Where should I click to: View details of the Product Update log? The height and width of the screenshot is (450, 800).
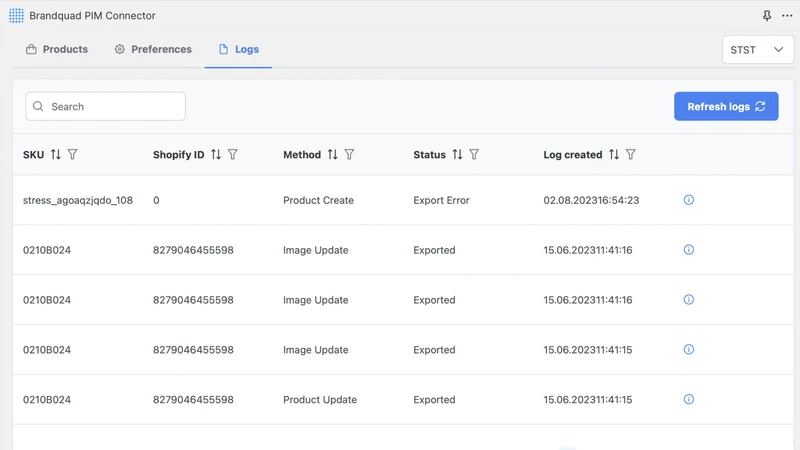689,399
